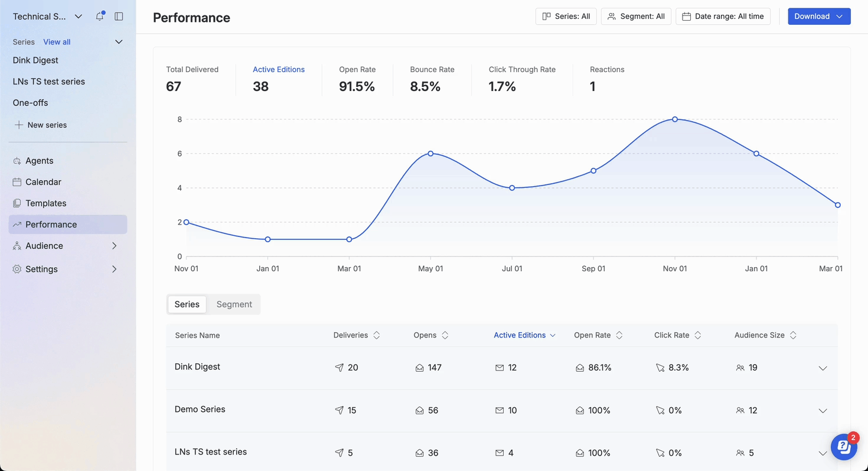
Task: Switch to the Segment tab
Action: click(x=234, y=304)
